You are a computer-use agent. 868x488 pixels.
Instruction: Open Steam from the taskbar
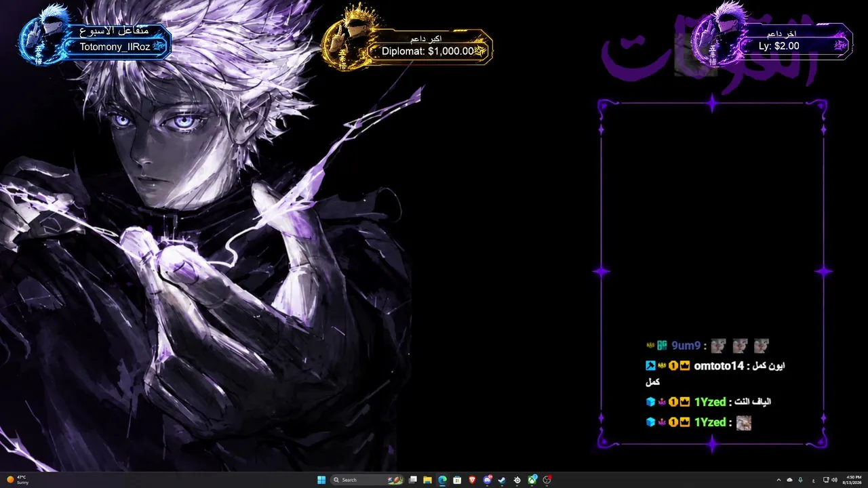pos(502,480)
